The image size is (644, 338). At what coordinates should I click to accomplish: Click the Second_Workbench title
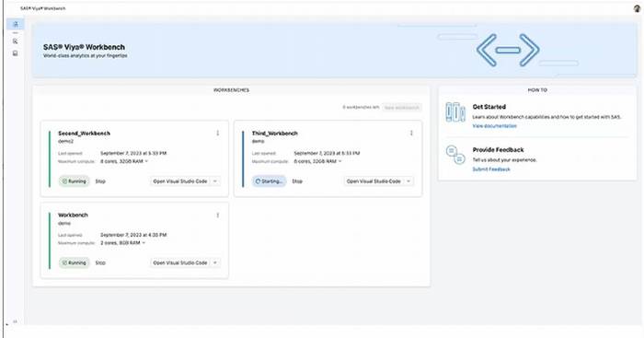coord(85,134)
